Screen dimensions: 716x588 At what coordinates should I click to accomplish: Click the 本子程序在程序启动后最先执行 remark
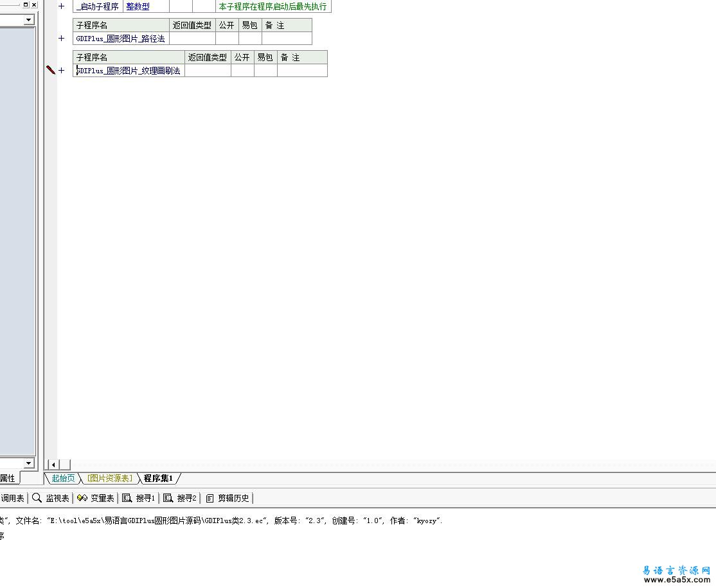point(273,6)
